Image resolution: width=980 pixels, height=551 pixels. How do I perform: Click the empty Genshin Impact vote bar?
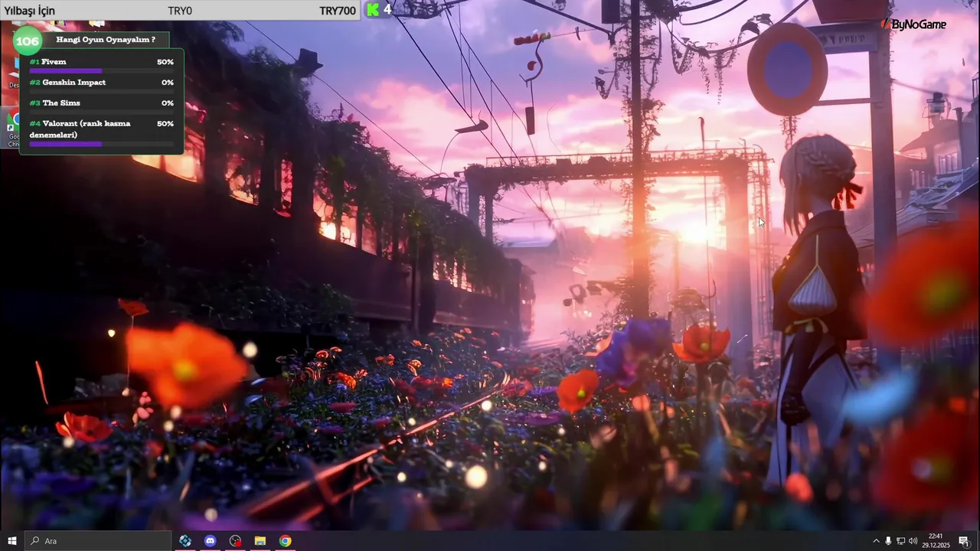[x=102, y=92]
